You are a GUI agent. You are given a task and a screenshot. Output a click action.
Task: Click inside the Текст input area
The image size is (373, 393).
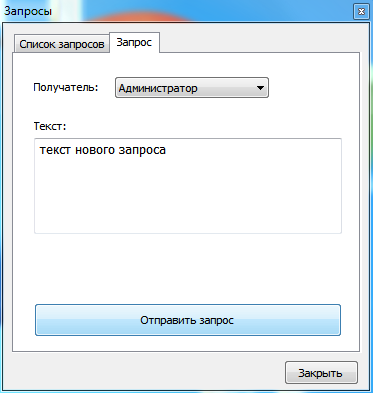coord(188,186)
